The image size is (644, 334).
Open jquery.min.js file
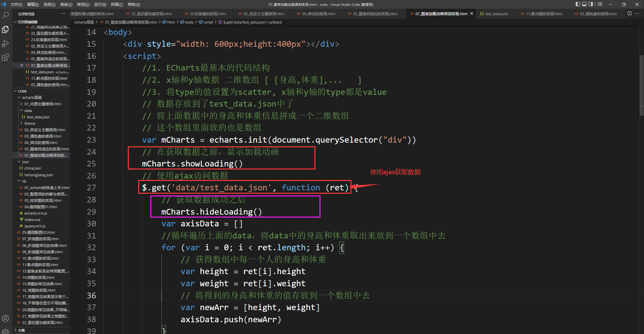click(35, 226)
